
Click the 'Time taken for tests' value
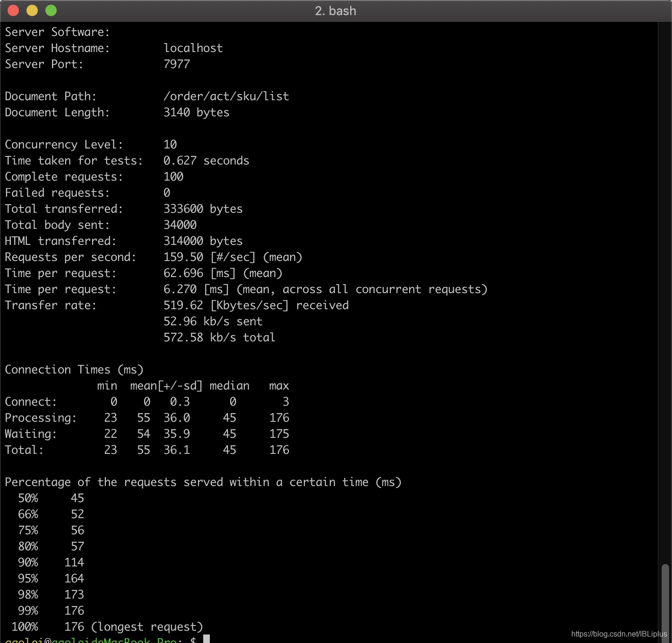[206, 160]
